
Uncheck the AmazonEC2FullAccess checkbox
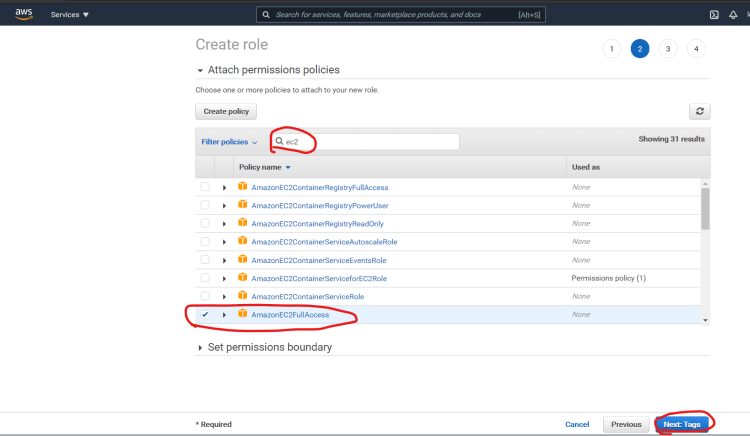click(205, 314)
